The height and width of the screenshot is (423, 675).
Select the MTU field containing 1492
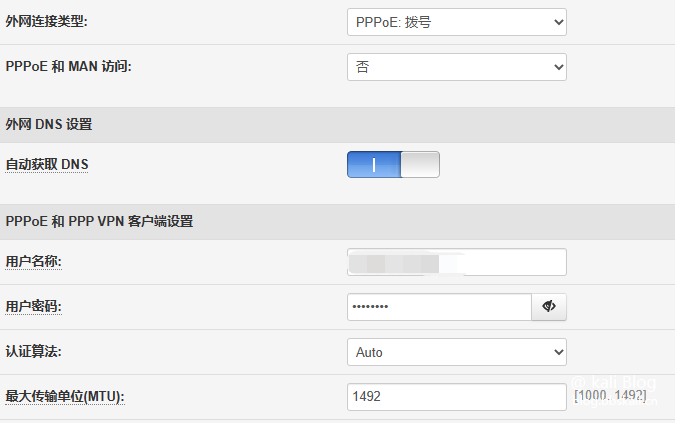(x=457, y=397)
